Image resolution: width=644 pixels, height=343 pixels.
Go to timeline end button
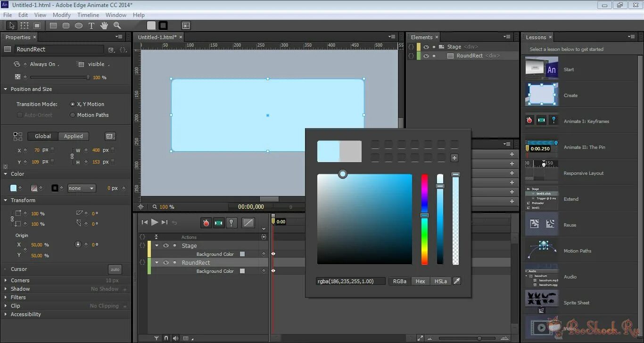pyautogui.click(x=165, y=222)
